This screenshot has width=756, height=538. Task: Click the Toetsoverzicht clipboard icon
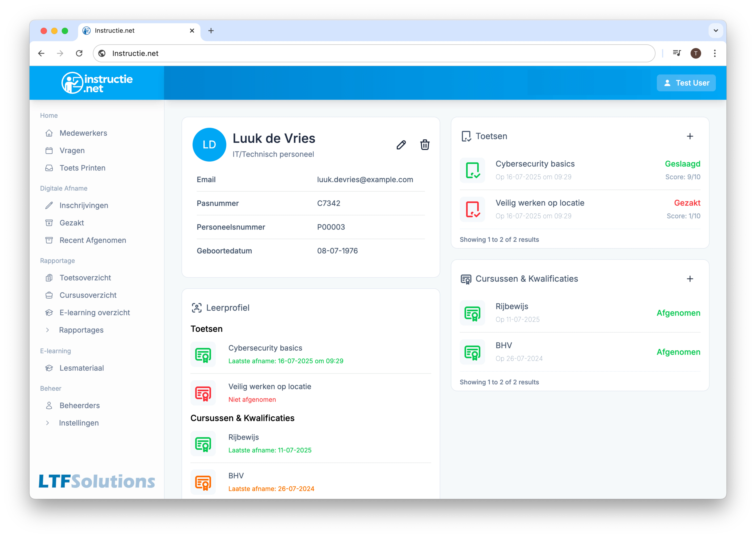[x=49, y=278]
